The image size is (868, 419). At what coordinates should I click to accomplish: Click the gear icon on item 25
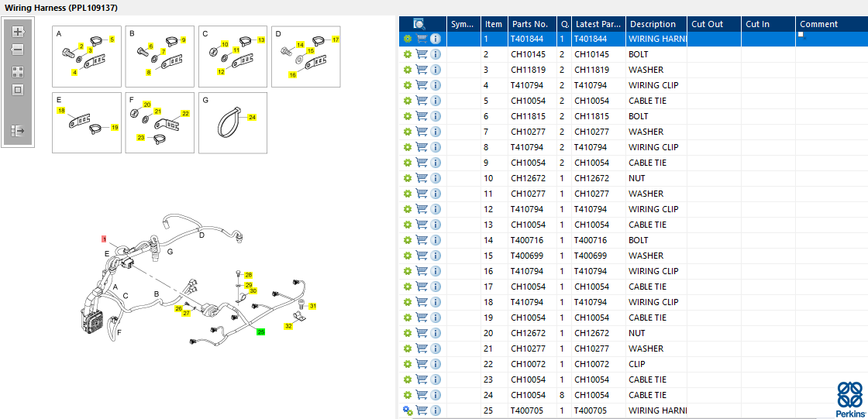point(408,410)
